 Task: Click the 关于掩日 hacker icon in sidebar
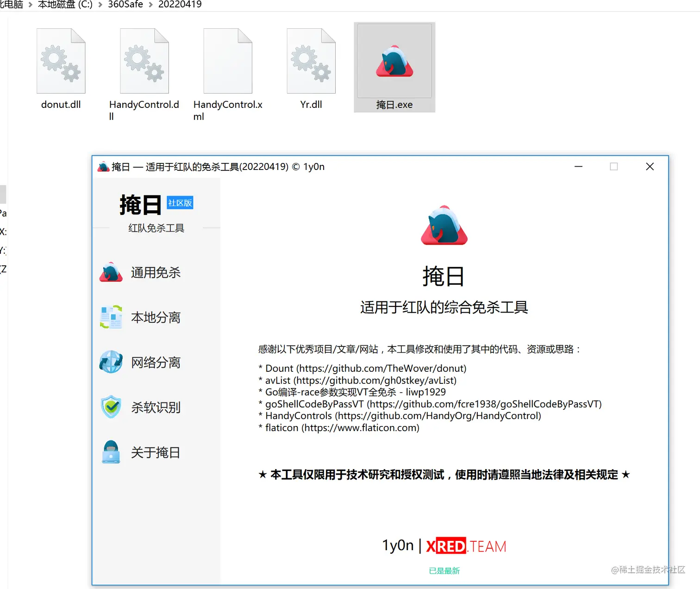click(111, 452)
